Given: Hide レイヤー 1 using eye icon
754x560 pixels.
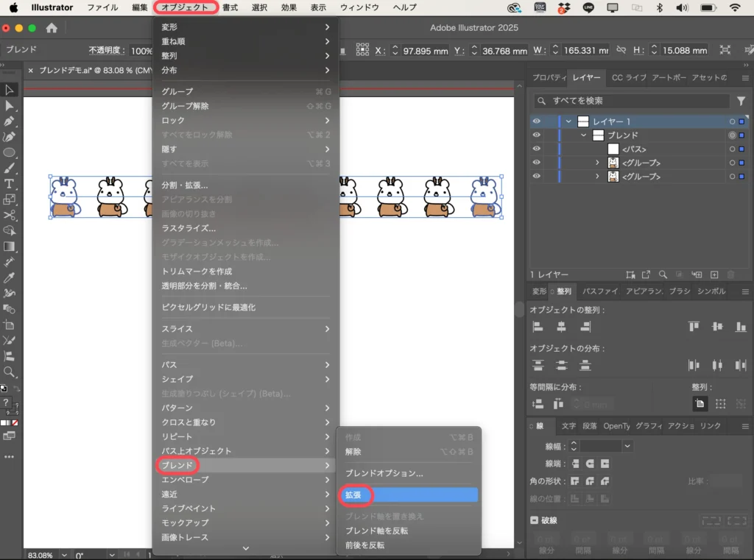Looking at the screenshot, I should (536, 121).
